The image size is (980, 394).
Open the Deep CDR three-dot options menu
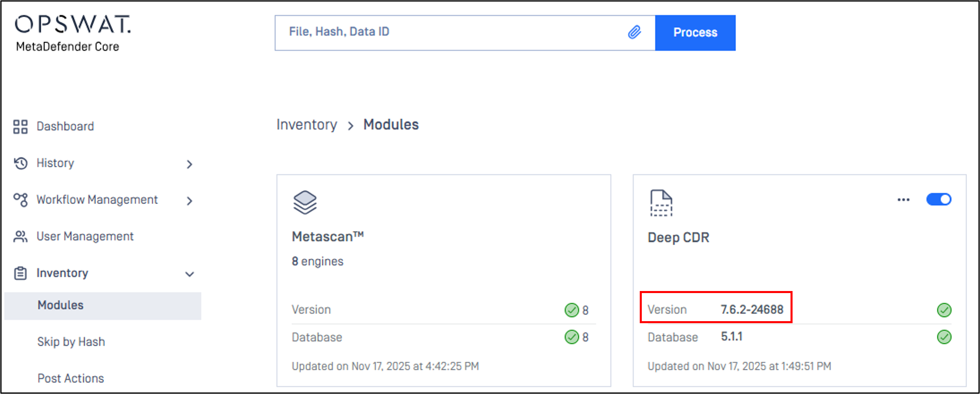(x=903, y=200)
